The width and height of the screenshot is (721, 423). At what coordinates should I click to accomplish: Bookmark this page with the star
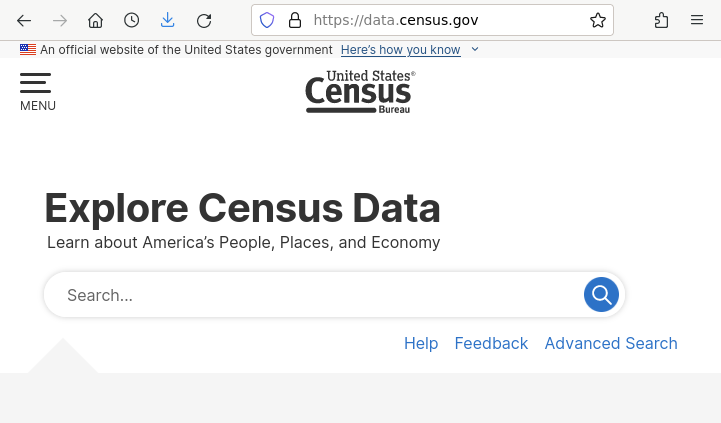tap(598, 20)
